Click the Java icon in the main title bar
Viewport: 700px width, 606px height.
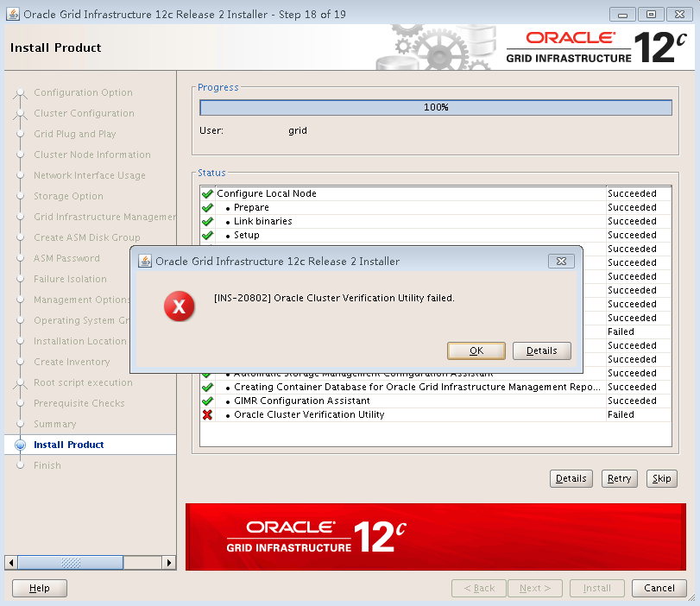(12, 15)
